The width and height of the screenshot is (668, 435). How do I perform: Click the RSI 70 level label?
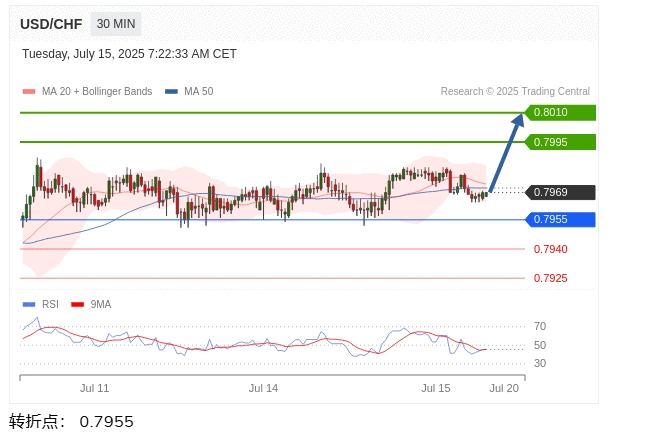(540, 326)
